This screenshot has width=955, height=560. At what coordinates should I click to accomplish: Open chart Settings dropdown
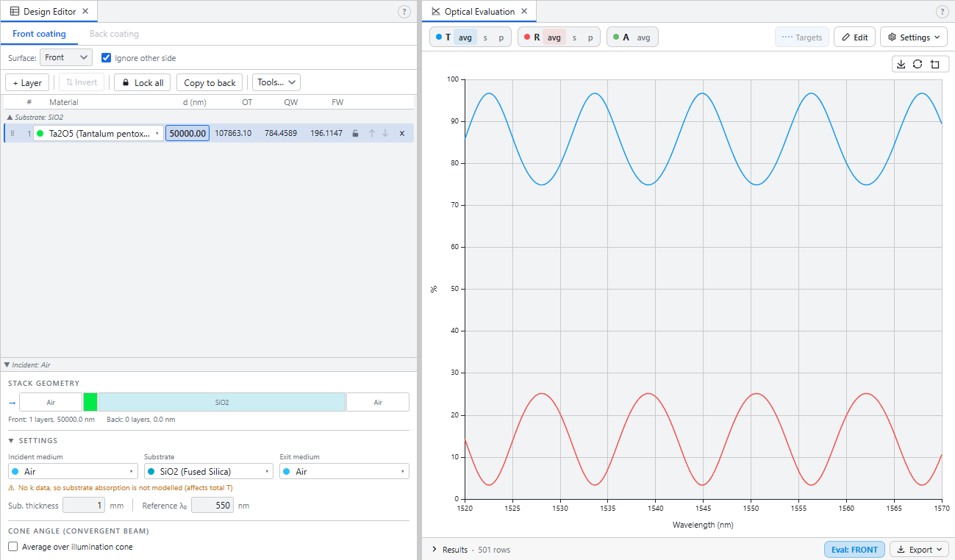pos(915,37)
